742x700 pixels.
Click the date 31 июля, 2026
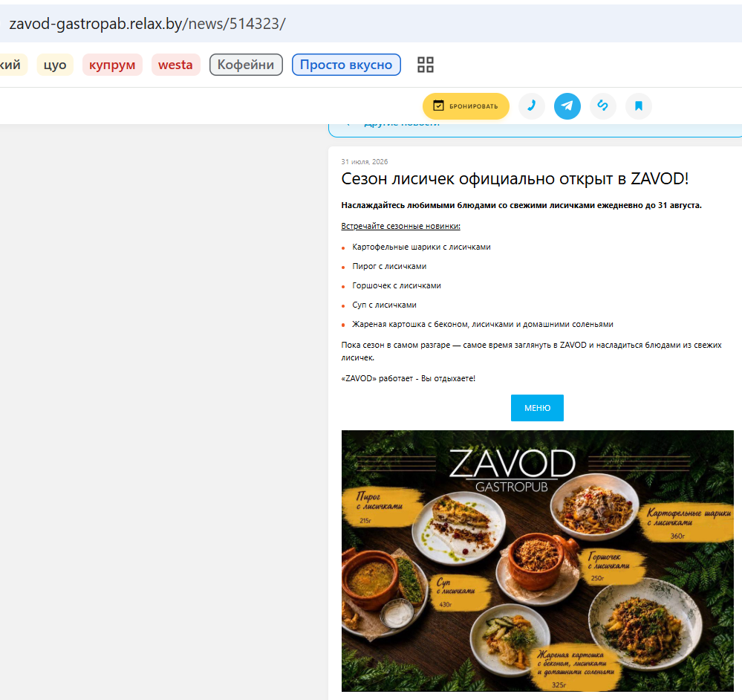point(365,162)
